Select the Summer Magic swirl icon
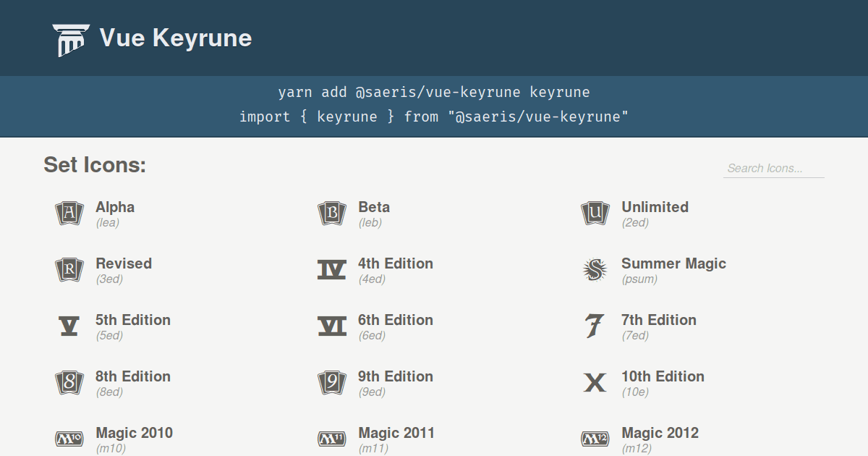 point(595,269)
